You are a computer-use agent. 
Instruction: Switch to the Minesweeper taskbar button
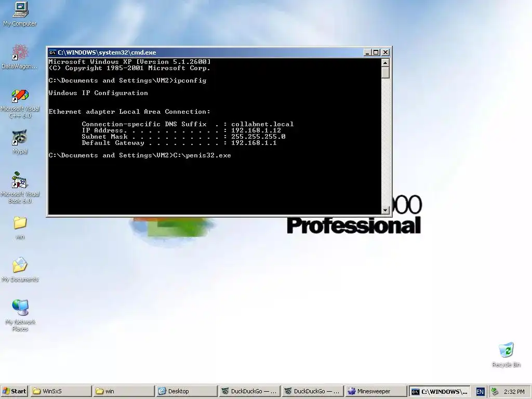click(x=375, y=391)
